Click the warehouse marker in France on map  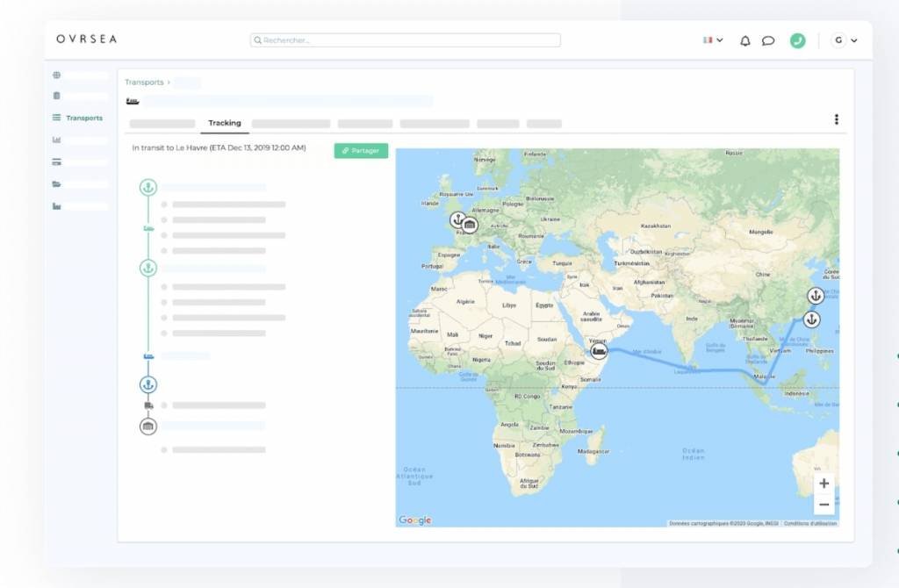(471, 226)
